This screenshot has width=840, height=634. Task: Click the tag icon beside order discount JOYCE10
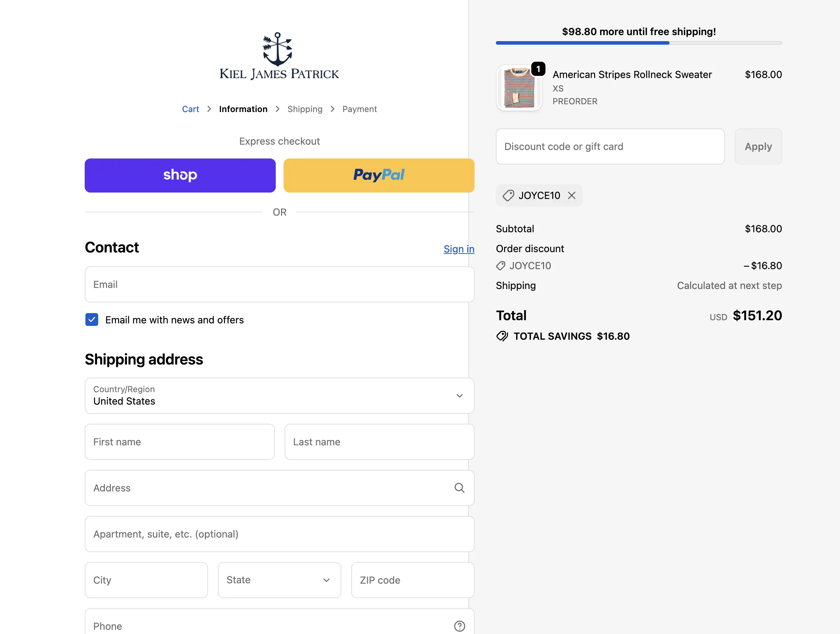click(x=500, y=266)
